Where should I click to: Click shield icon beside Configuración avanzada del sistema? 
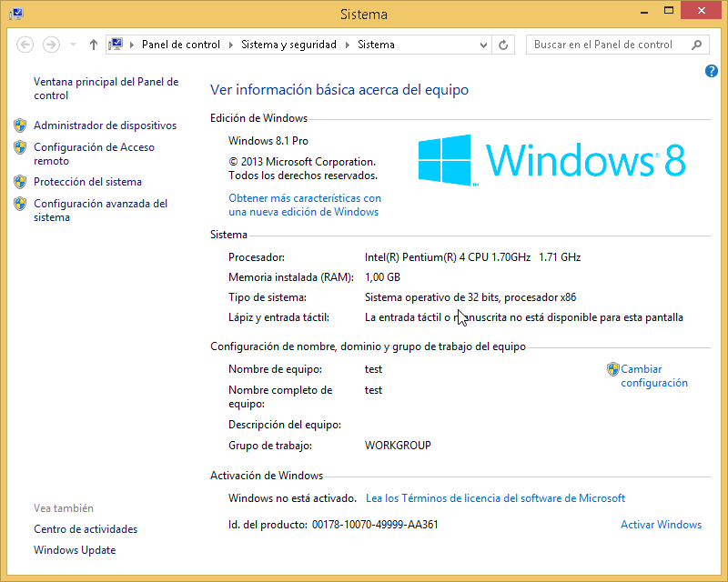tap(20, 204)
